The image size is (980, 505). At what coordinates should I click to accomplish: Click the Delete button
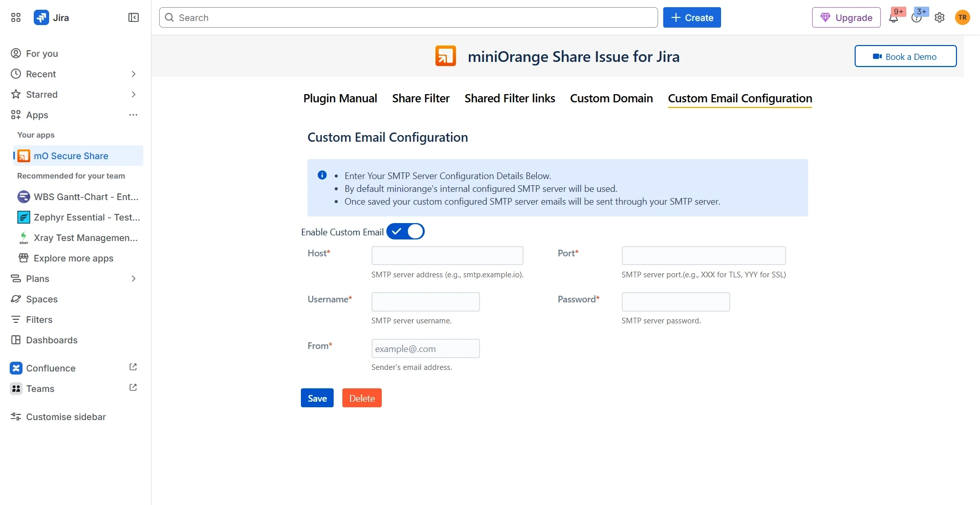point(362,398)
